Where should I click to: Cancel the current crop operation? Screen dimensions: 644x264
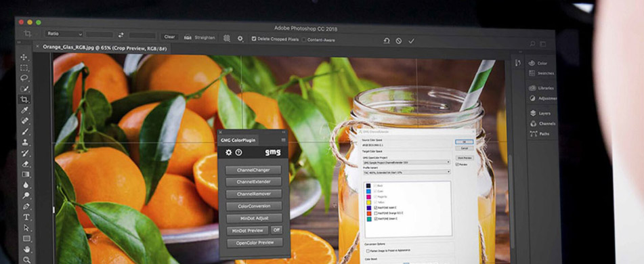click(x=399, y=41)
